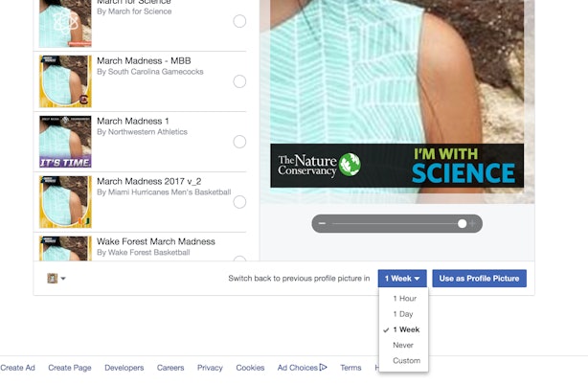Select the March Madness 1 radio button

coord(239,142)
